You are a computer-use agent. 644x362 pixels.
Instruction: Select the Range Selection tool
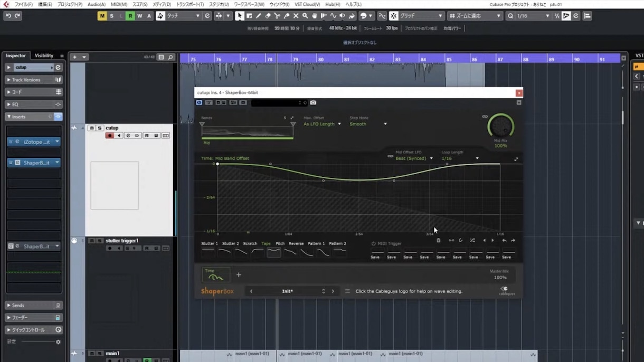point(249,16)
